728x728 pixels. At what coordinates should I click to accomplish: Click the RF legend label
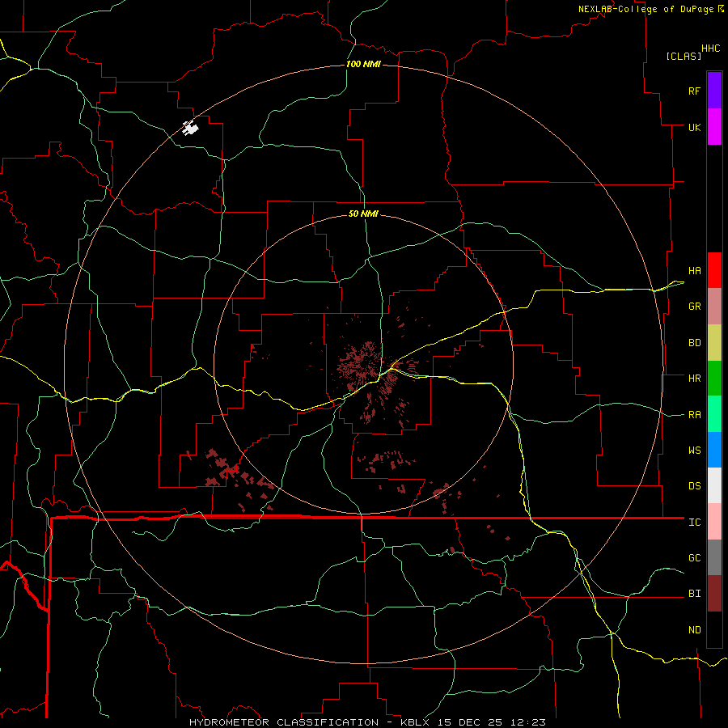694,91
